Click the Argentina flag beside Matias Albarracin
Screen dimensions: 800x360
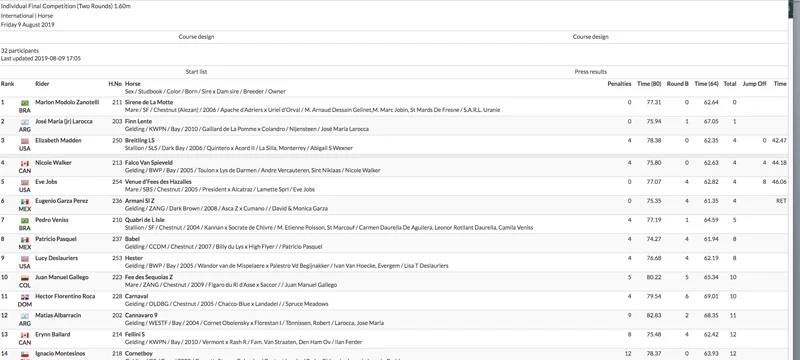[24, 316]
